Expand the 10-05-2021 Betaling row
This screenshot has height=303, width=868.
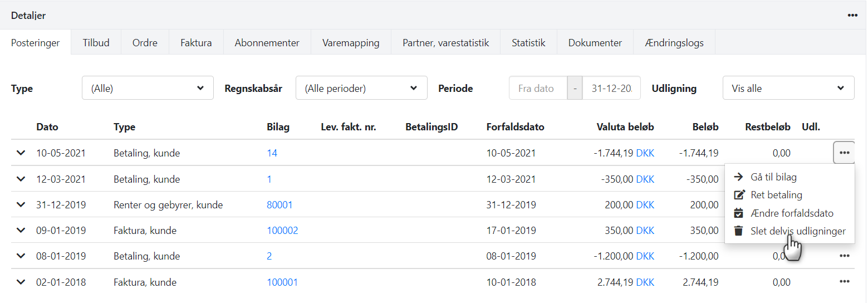click(21, 153)
